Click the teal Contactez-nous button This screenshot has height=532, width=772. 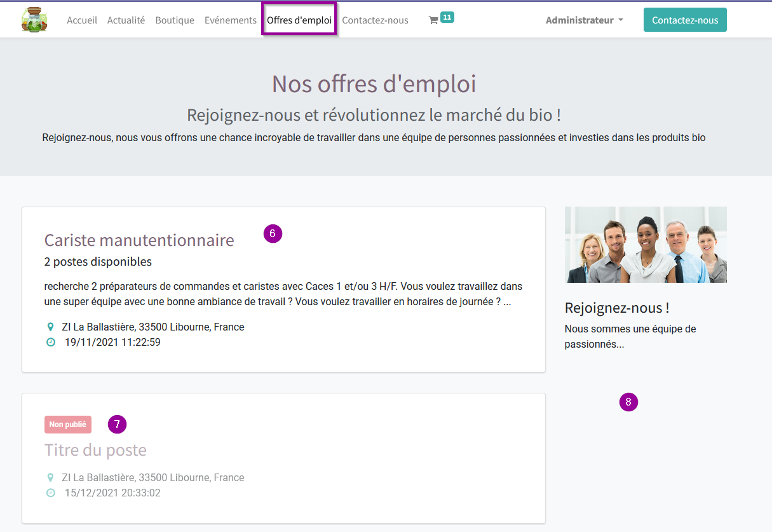click(685, 20)
